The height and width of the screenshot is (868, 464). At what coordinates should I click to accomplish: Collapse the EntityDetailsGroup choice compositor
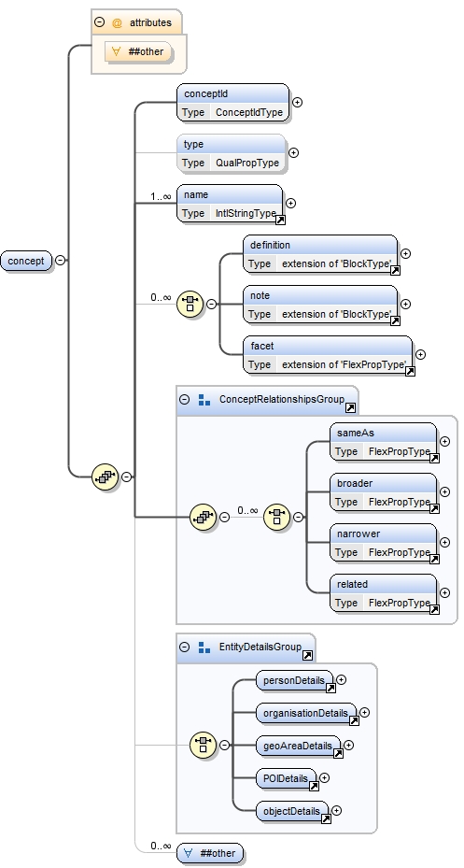point(225,745)
